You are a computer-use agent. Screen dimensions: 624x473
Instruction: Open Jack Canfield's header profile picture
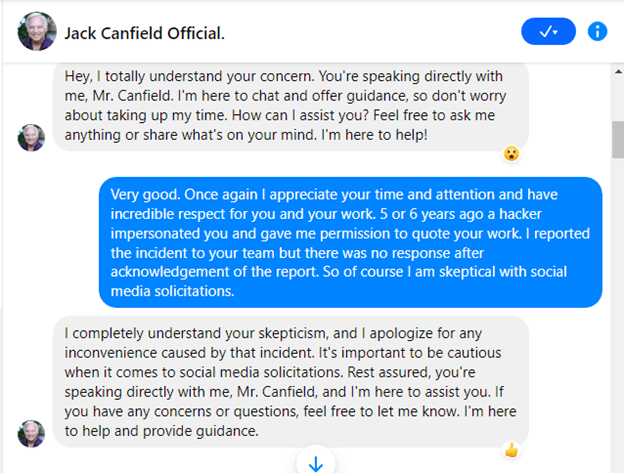37,32
